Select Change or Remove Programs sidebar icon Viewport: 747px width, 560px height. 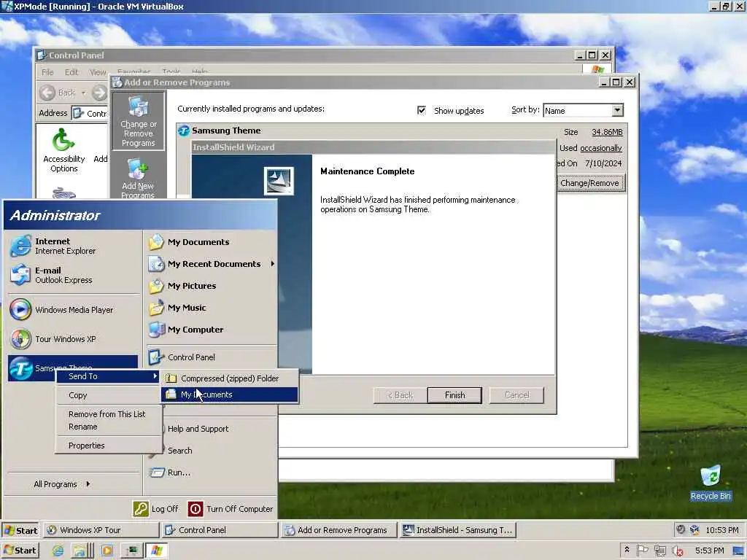[x=138, y=122]
